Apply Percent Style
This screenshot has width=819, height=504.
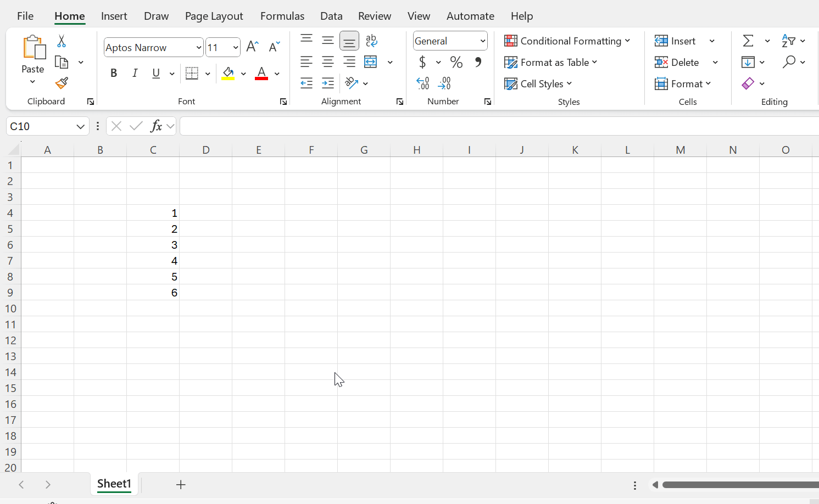tap(456, 62)
